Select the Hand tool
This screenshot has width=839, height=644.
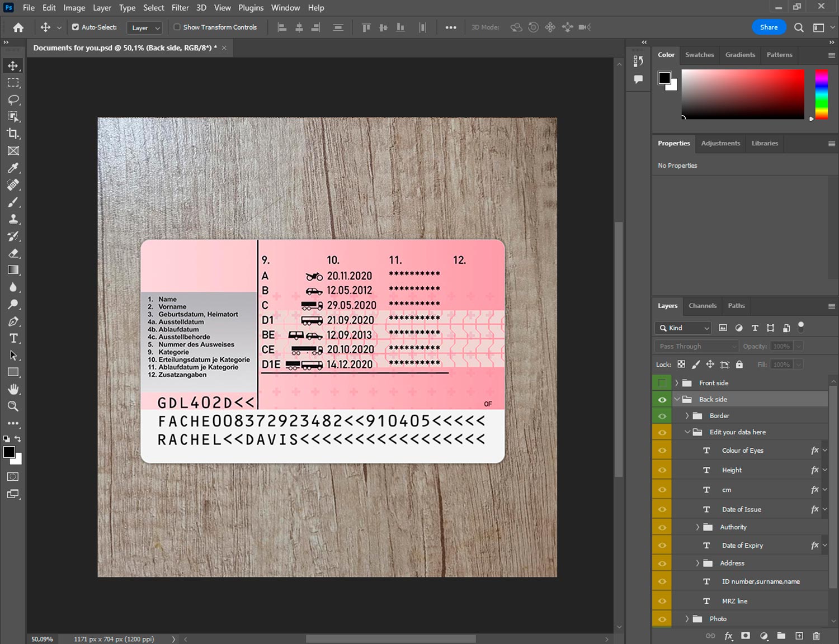tap(13, 389)
